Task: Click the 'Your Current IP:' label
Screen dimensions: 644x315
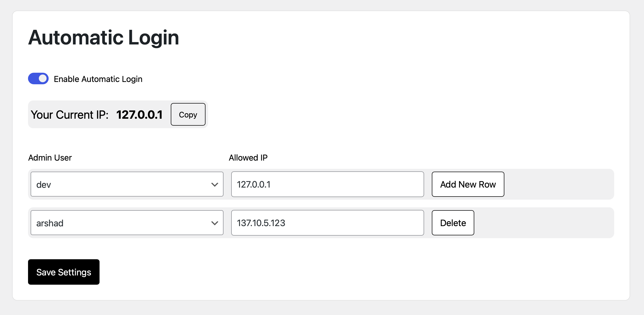Action: point(70,115)
